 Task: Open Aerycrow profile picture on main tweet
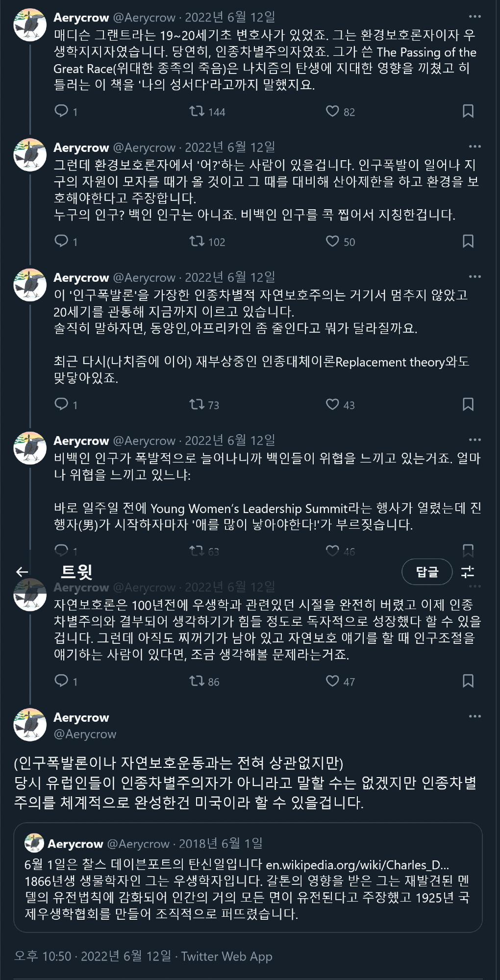pos(30,725)
